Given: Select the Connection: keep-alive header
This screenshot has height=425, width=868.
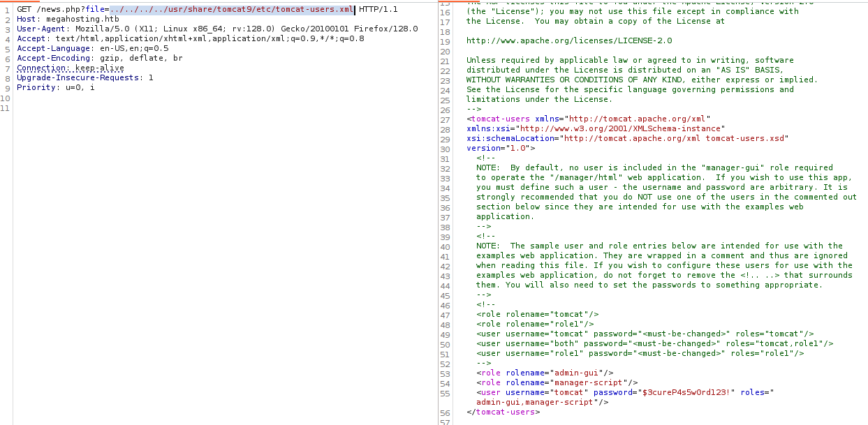Looking at the screenshot, I should click(71, 68).
